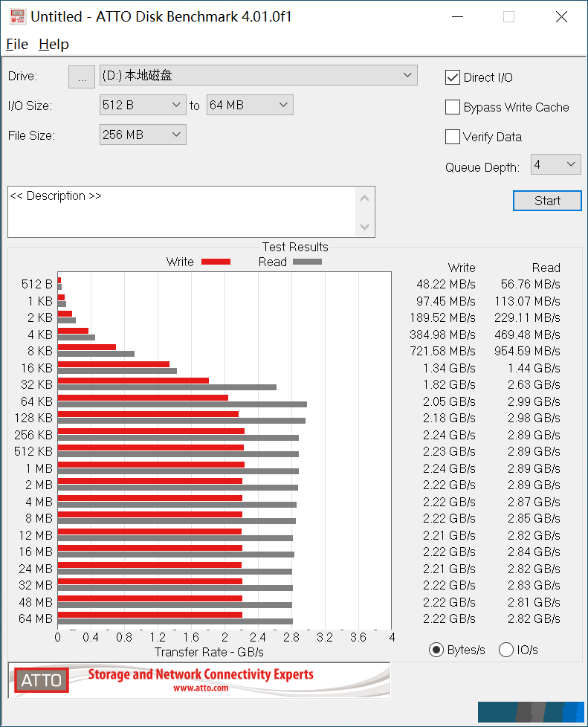Click the 64 KB read value 2.99 GB/s
Screen dimensions: 588x727
click(534, 401)
